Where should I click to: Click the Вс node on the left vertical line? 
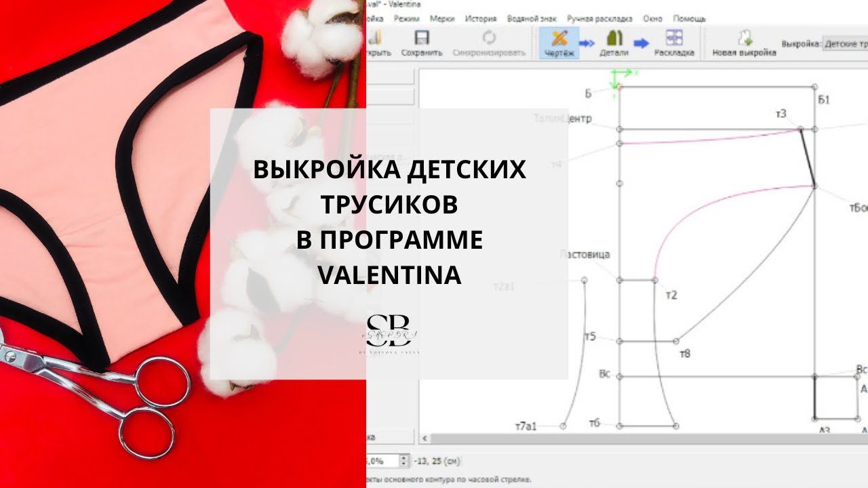click(620, 375)
